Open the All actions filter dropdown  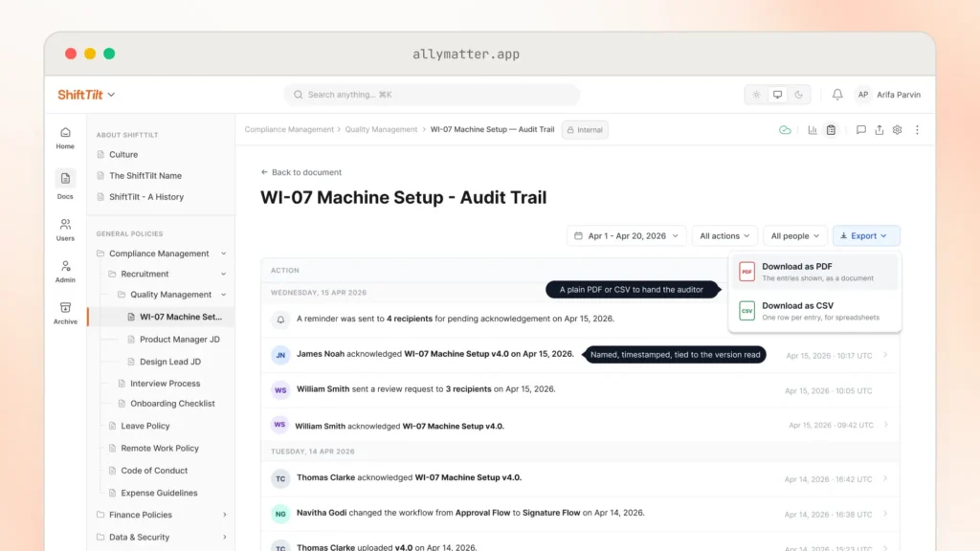(724, 236)
